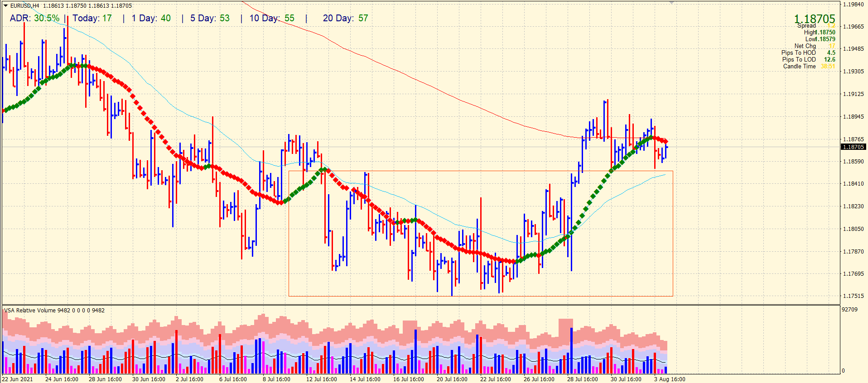Image resolution: width=868 pixels, height=383 pixels.
Task: Click the 5 Day: 53 range label
Action: pos(210,18)
